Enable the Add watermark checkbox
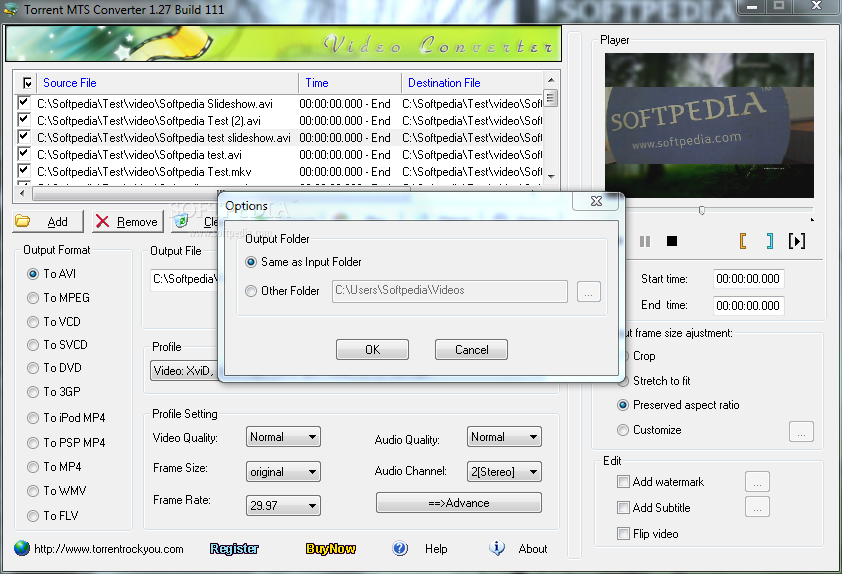842x574 pixels. [x=623, y=482]
